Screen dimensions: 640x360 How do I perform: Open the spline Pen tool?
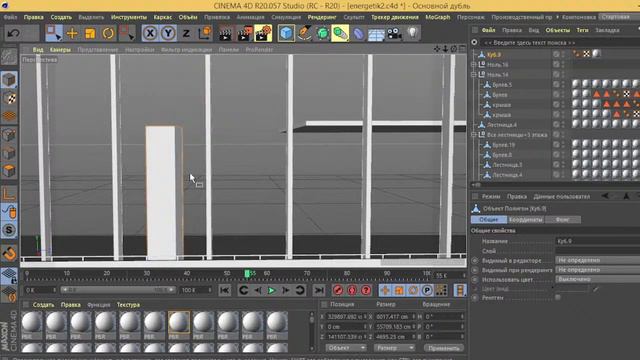[x=304, y=33]
